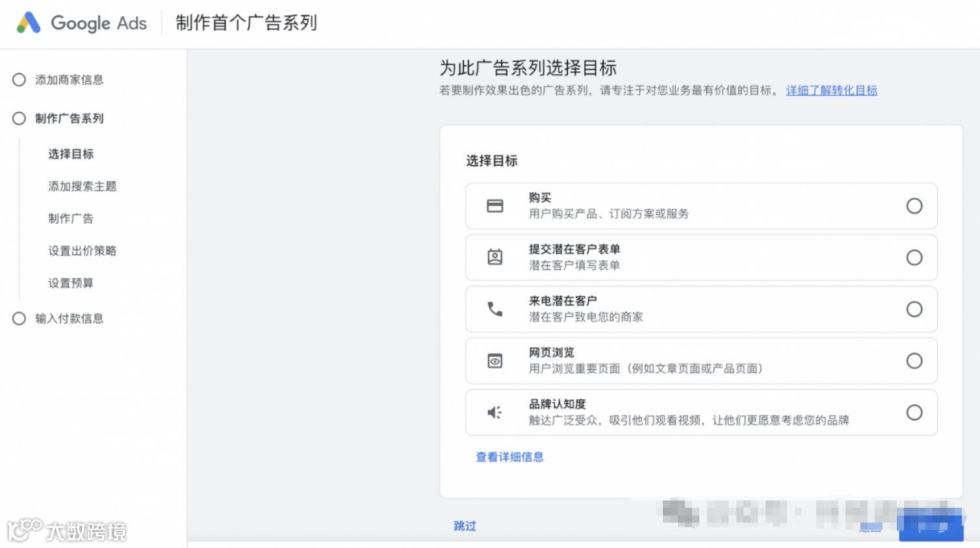Open the 制作广告系列 sidebar section
Screen dimensions: 980x548
[x=69, y=118]
